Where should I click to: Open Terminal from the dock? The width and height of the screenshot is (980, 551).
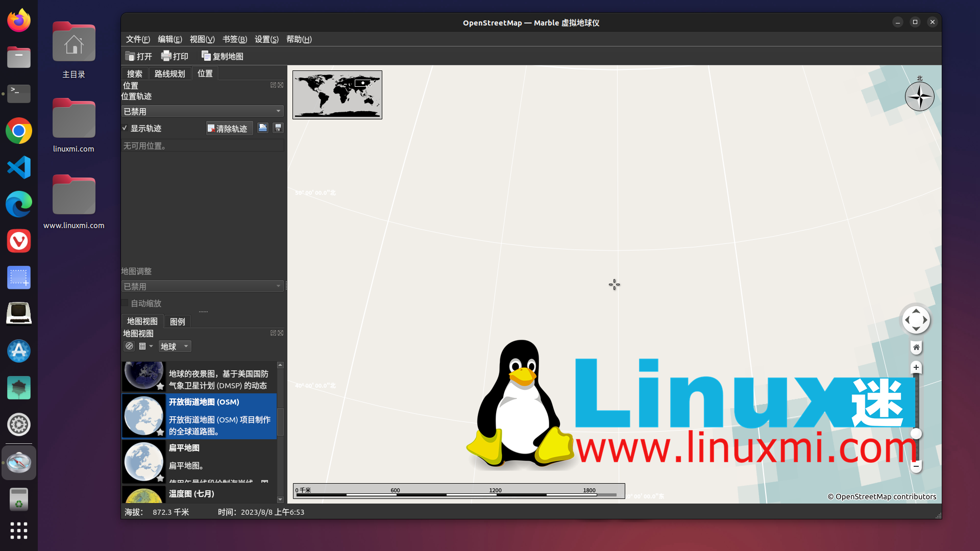click(19, 94)
